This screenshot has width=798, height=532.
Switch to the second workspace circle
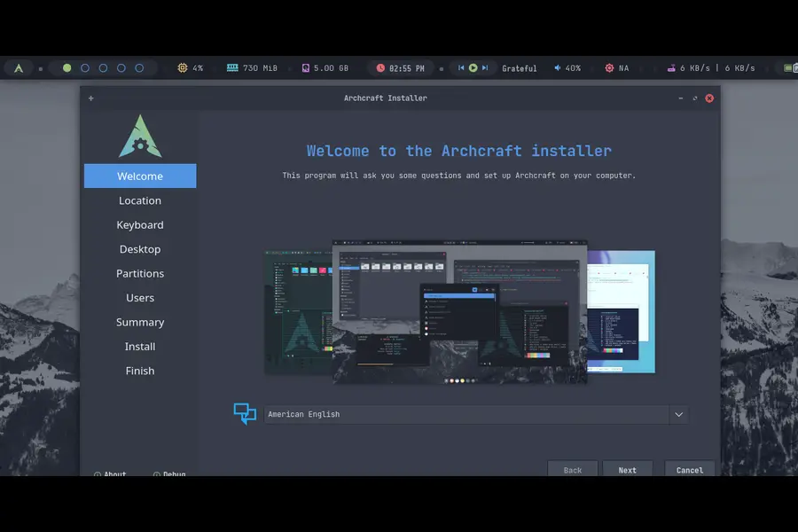[85, 67]
